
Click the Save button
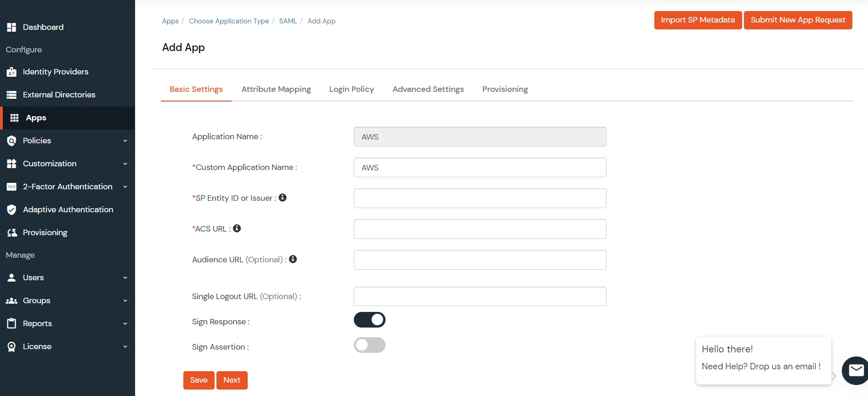click(199, 380)
